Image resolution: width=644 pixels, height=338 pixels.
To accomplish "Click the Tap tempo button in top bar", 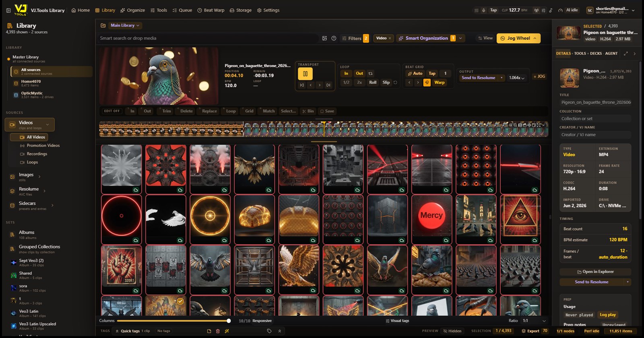I will pos(493,10).
